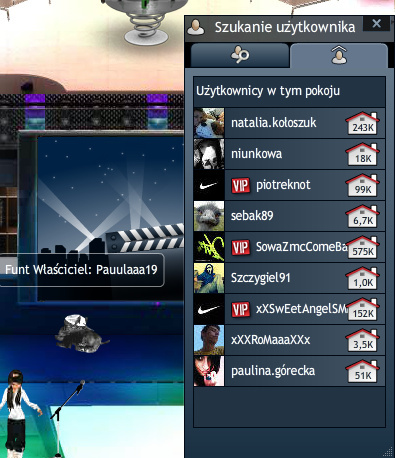Select user Szczygiel91 in the list
Viewport: 395px width, 458px height.
click(289, 278)
